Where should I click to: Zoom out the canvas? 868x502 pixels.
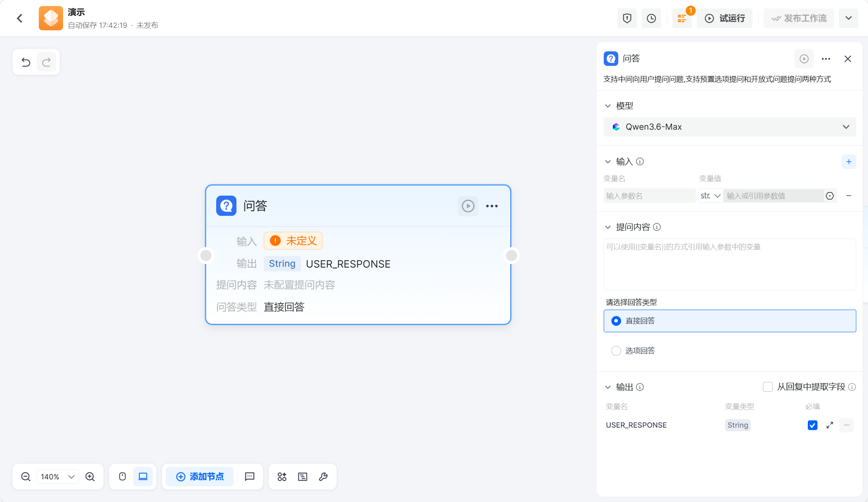click(26, 477)
